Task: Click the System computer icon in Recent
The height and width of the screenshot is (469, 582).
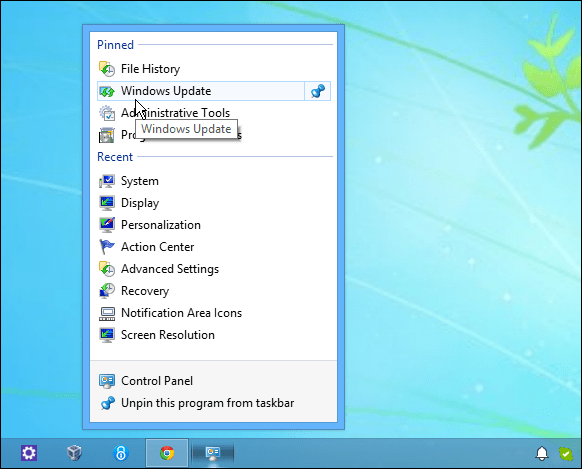Action: pos(107,181)
